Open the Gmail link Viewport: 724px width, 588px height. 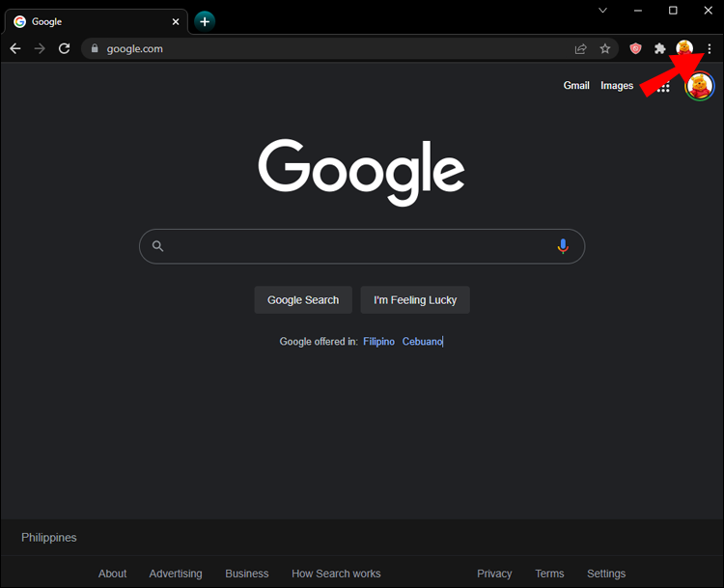576,86
